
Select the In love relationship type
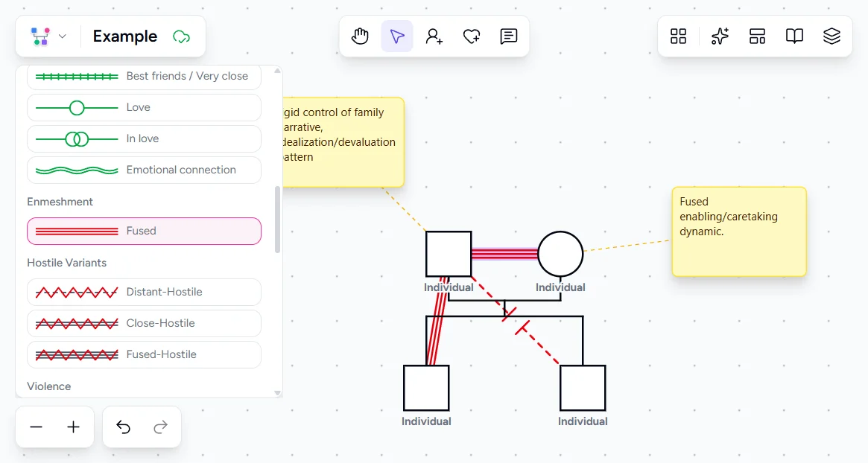point(144,138)
